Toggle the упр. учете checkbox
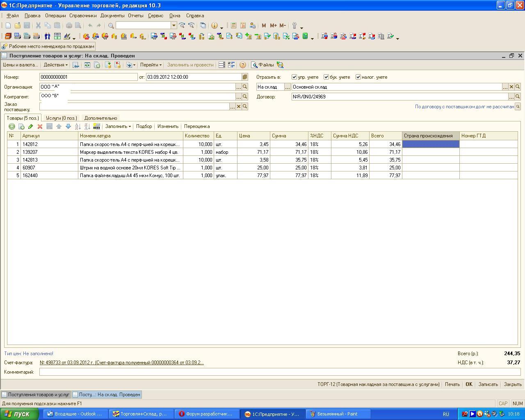This screenshot has width=525, height=420. [x=294, y=77]
